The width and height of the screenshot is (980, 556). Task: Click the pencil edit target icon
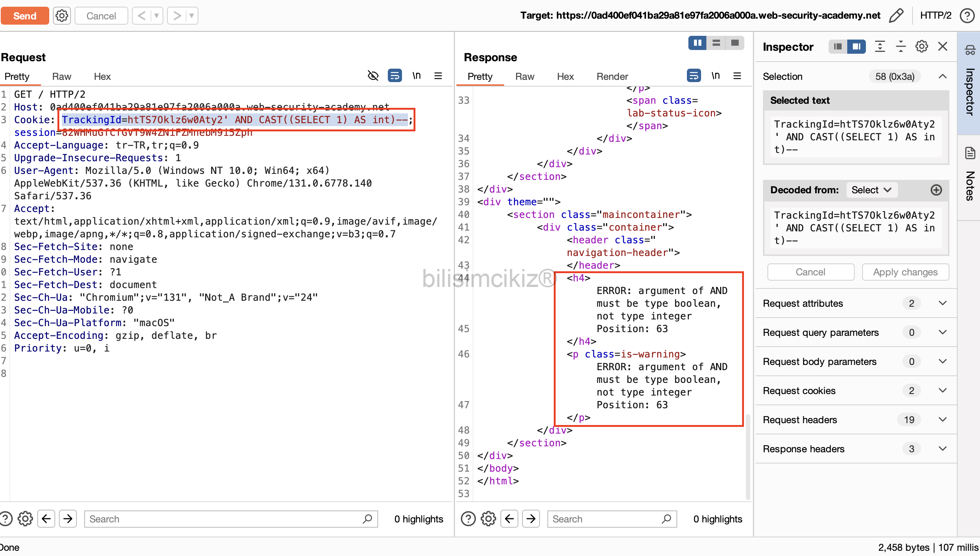click(896, 16)
